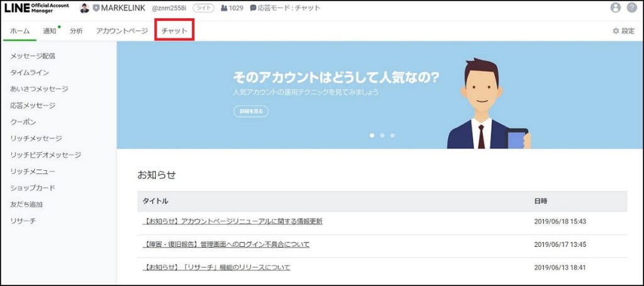The width and height of the screenshot is (644, 286).
Task: Click the friends count icon showing 1029
Action: (224, 8)
